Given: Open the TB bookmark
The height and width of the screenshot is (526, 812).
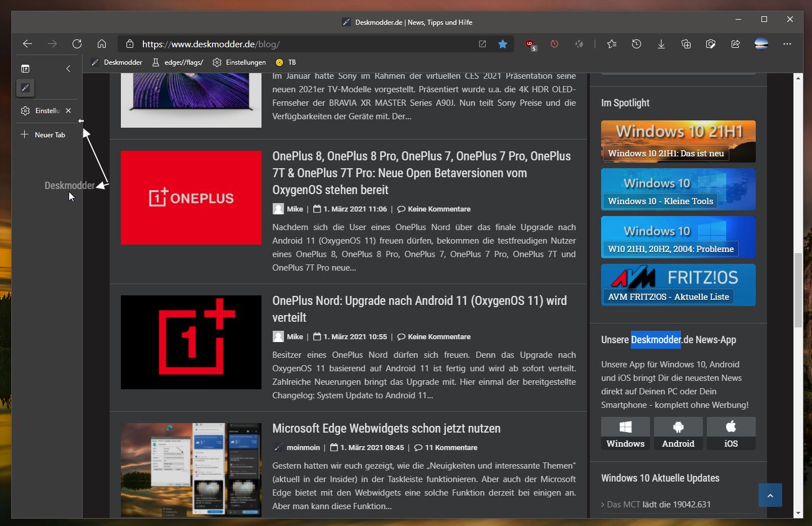Looking at the screenshot, I should (286, 62).
